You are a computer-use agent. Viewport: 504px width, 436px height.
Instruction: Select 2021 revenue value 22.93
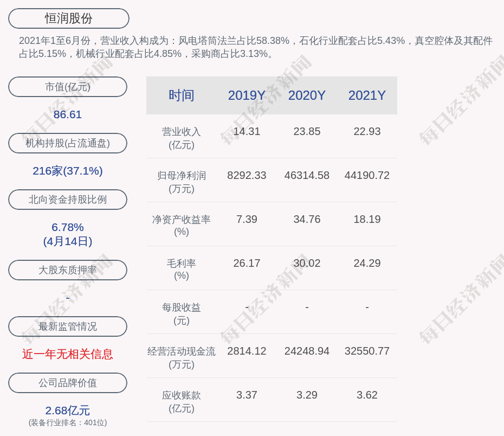(x=367, y=132)
